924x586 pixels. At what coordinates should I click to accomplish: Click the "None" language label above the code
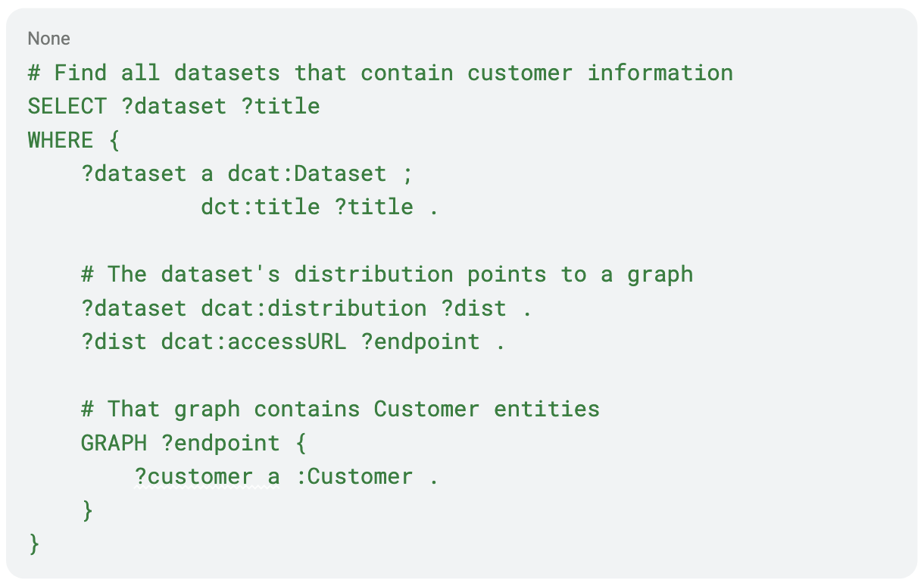(48, 38)
